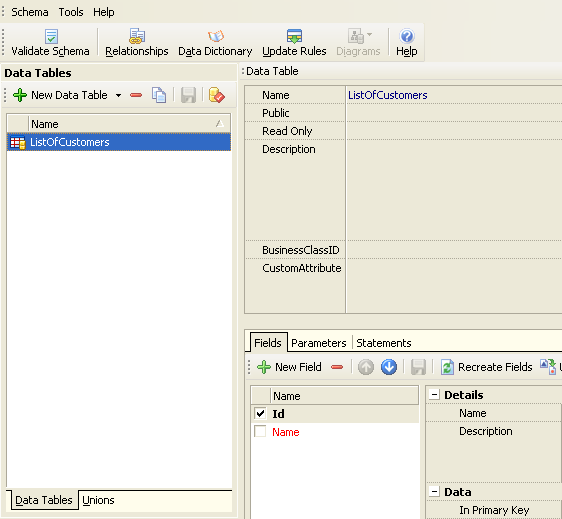The height and width of the screenshot is (519, 562).
Task: Delete data table with red minus icon
Action: point(136,95)
